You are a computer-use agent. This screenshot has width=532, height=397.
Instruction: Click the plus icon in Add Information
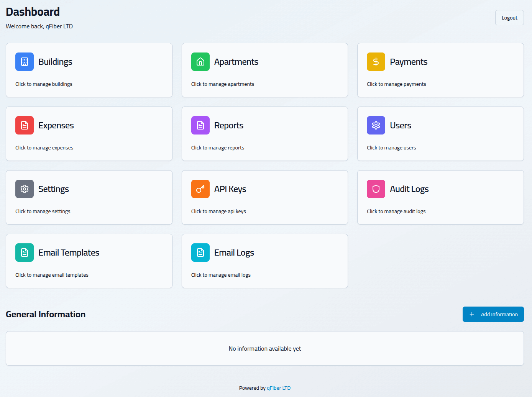click(472, 314)
